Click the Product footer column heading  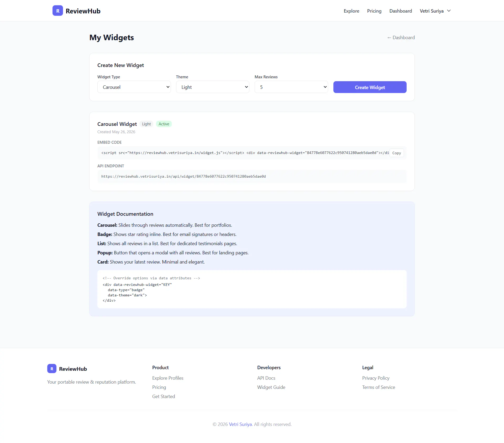coord(160,368)
